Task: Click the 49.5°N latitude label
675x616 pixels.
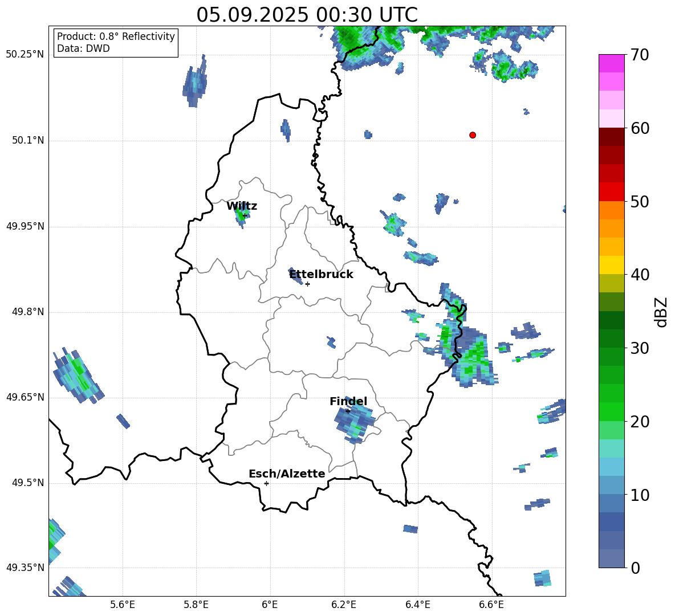Action: 29,483
